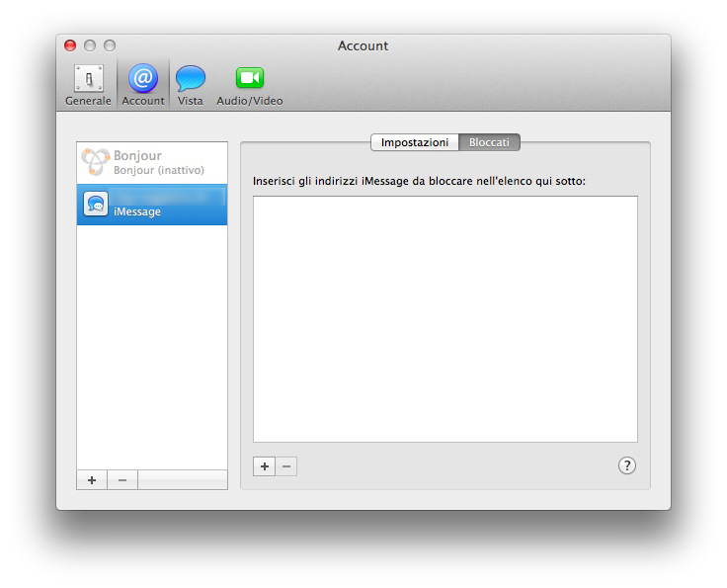Viewport: 727px width, 588px height.
Task: Add a blocked iMessage address with plus
Action: [264, 465]
